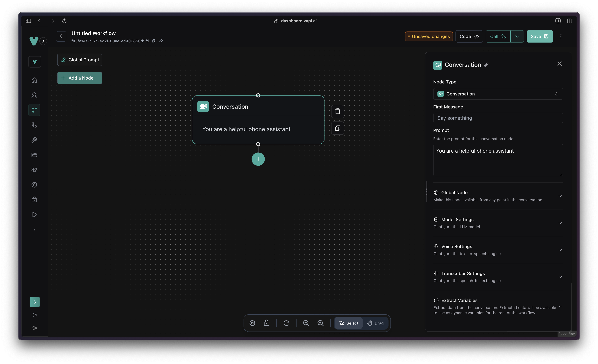598x364 pixels.
Task: Click the lock interactivity icon
Action: click(x=266, y=323)
